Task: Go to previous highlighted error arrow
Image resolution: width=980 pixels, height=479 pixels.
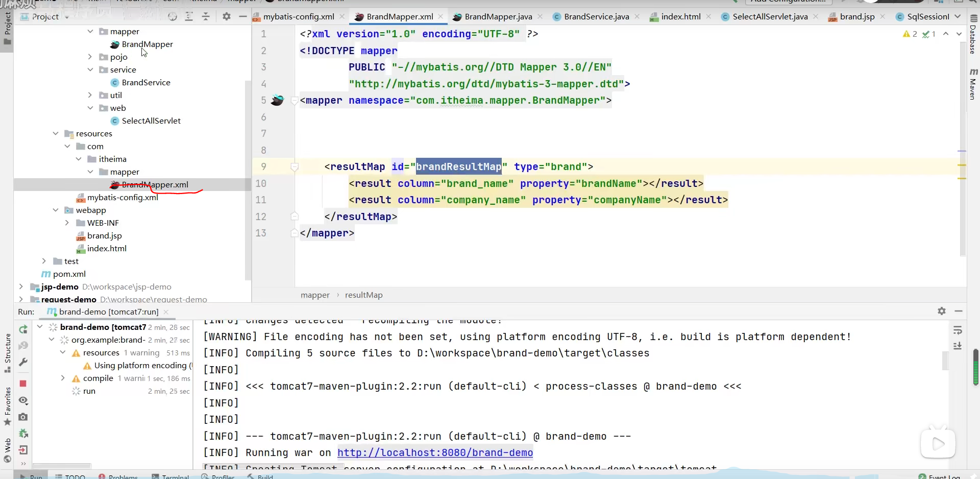Action: tap(946, 34)
